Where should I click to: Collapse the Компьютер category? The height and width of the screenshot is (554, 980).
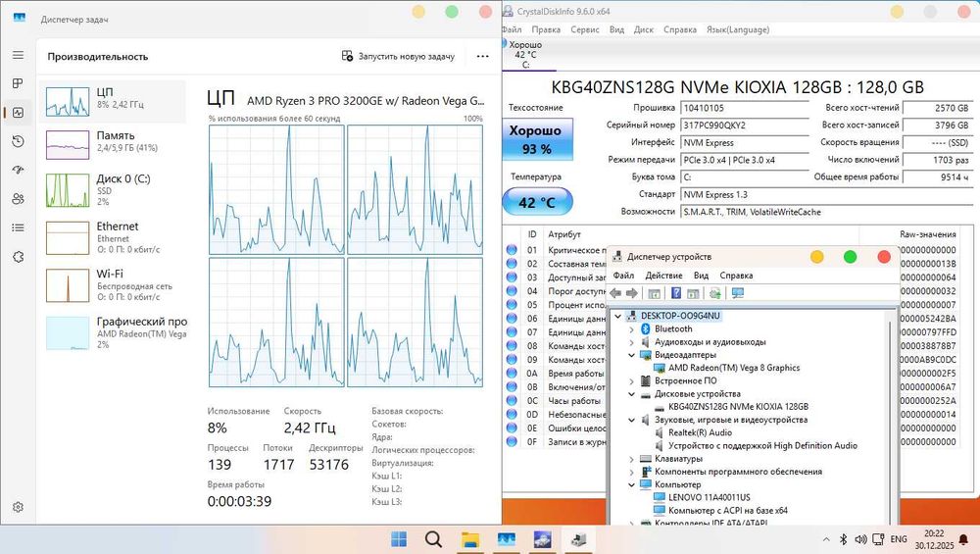(x=631, y=484)
